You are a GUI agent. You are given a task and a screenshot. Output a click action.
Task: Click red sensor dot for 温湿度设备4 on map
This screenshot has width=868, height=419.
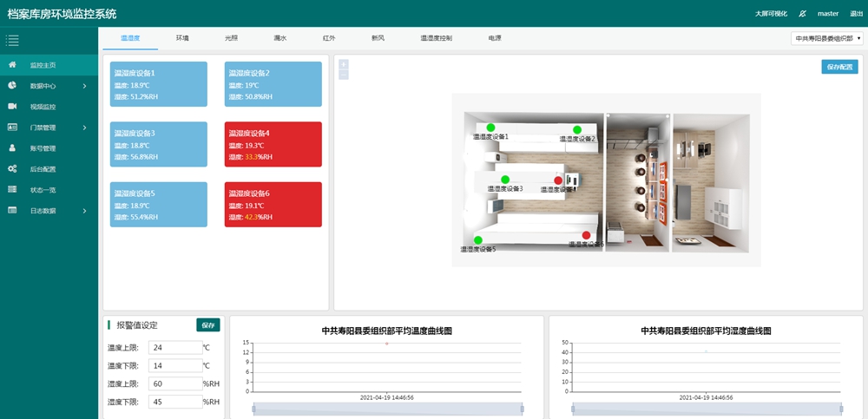pyautogui.click(x=558, y=180)
